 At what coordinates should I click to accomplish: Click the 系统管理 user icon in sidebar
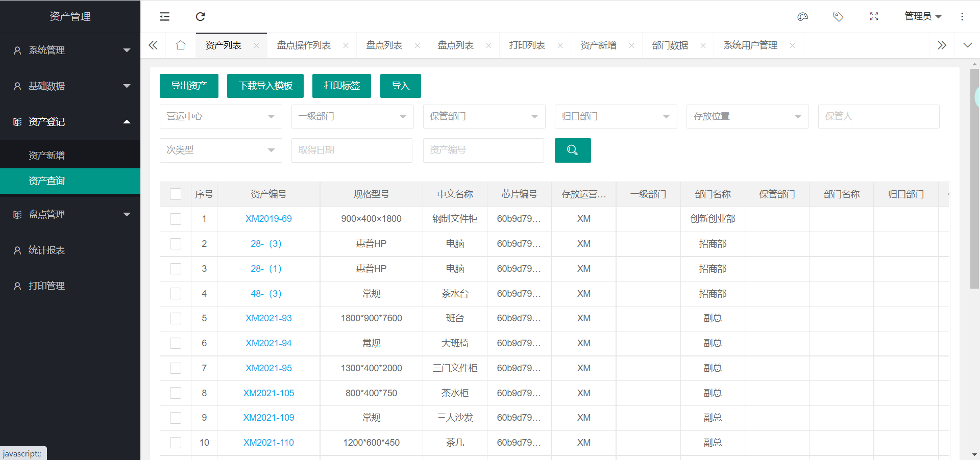point(17,50)
